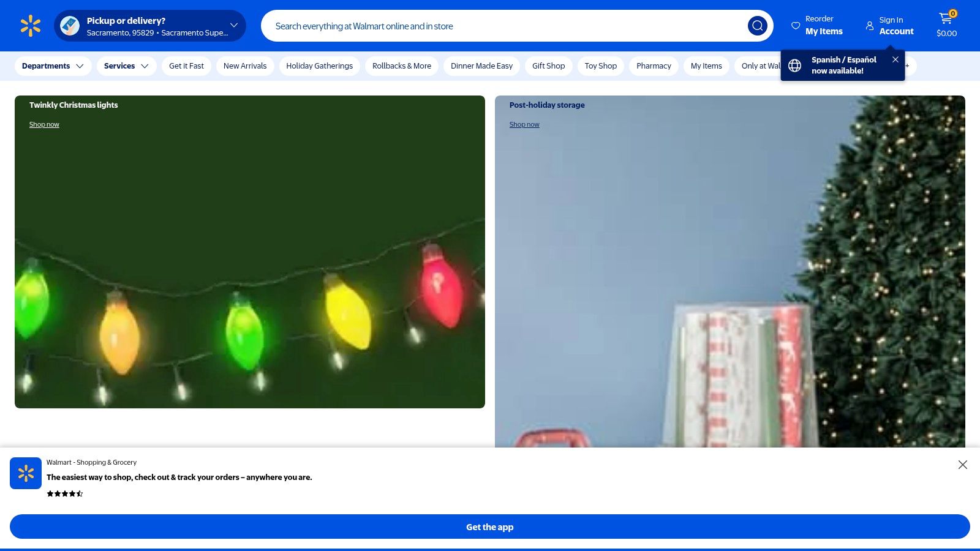Click Shop now under Twinkly Christmas lights
Viewport: 980px width, 551px height.
44,124
